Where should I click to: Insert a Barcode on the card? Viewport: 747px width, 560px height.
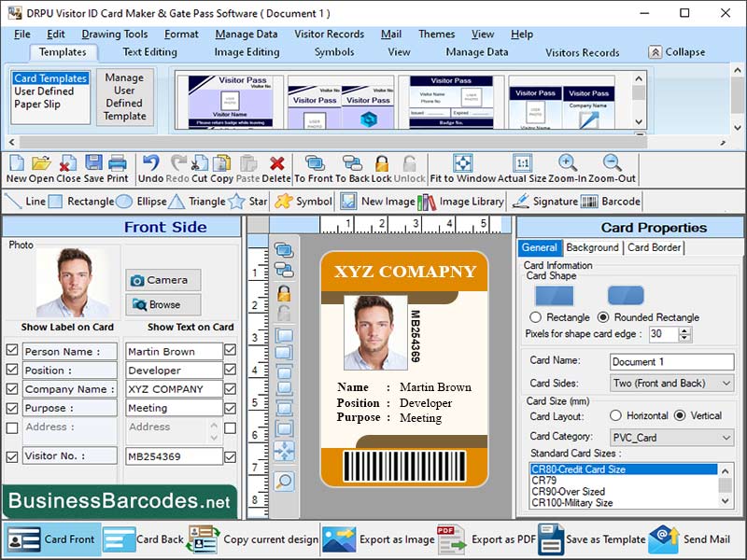[x=607, y=202]
